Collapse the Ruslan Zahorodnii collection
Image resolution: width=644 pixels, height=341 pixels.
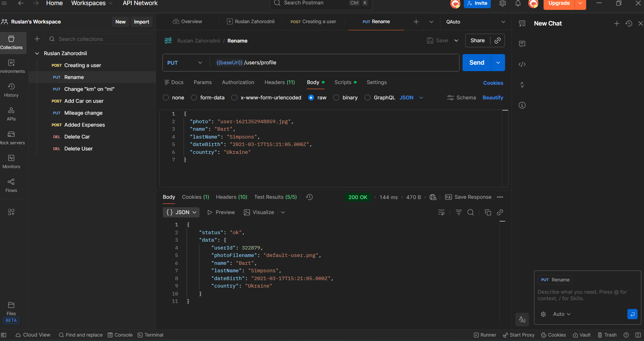[37, 53]
